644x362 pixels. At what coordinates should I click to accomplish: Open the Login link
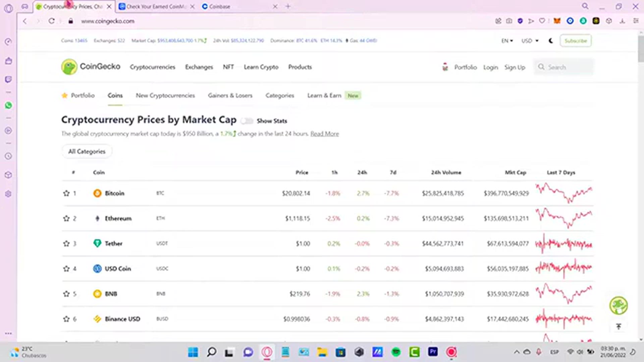click(490, 67)
